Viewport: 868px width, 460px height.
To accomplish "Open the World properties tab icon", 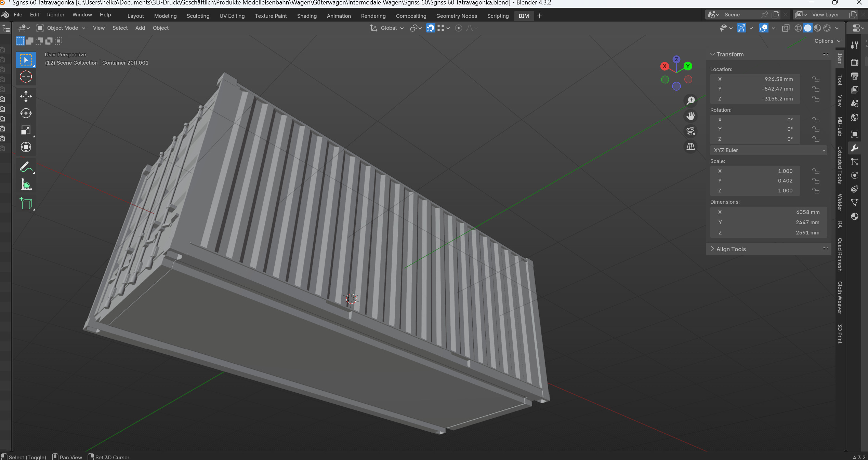I will click(x=855, y=117).
